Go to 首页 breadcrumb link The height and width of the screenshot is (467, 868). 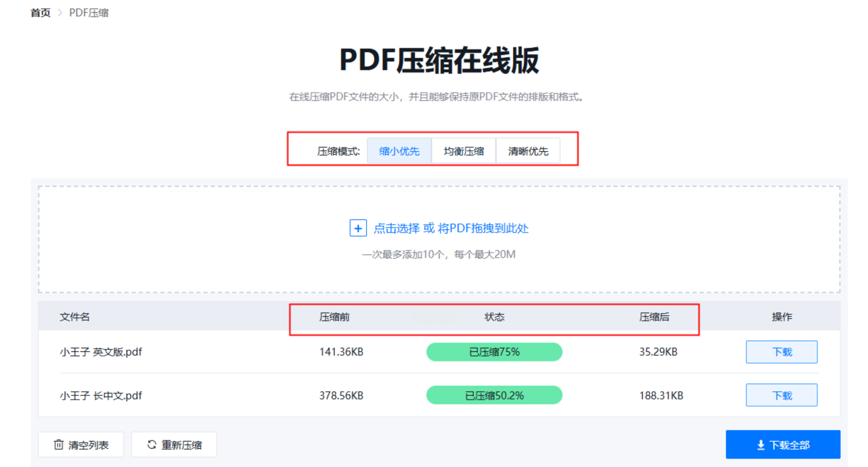[x=41, y=13]
